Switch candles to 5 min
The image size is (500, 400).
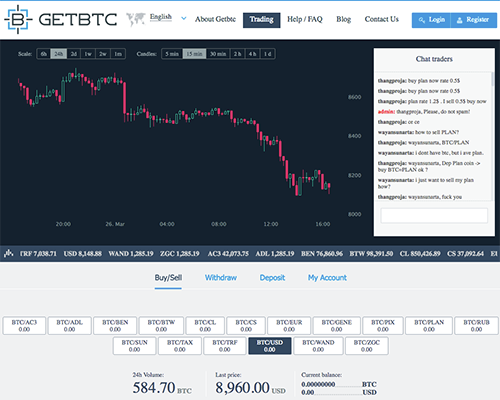[172, 54]
